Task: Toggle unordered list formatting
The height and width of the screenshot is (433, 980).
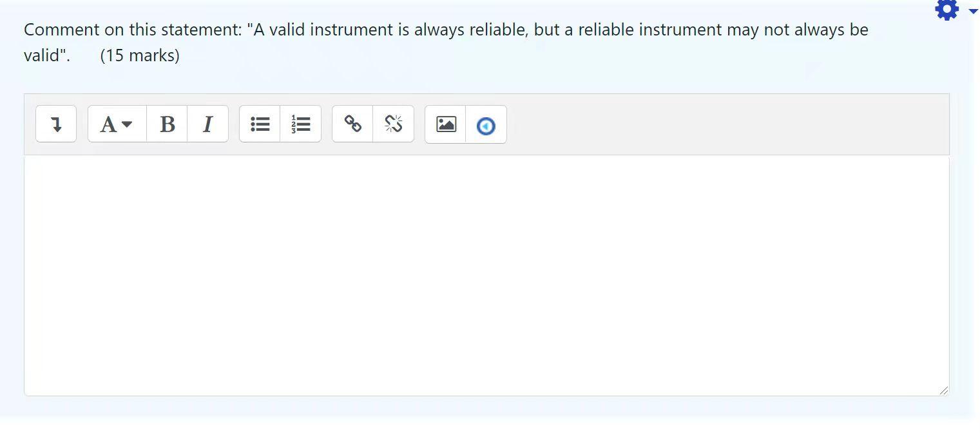Action: click(x=260, y=124)
